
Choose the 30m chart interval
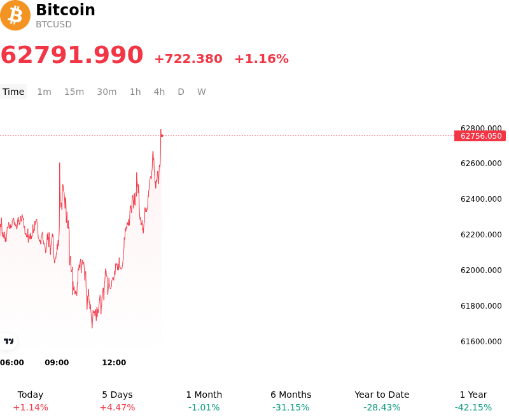[x=106, y=92]
